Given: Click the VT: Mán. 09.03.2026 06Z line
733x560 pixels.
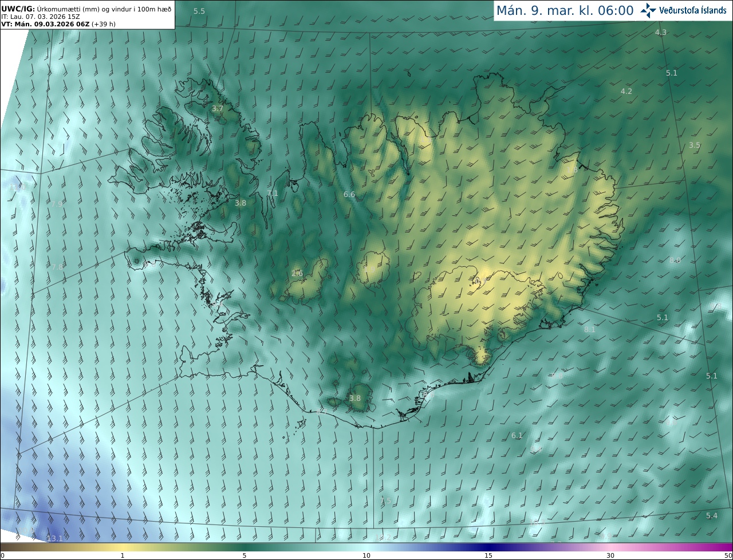Looking at the screenshot, I should pos(58,24).
